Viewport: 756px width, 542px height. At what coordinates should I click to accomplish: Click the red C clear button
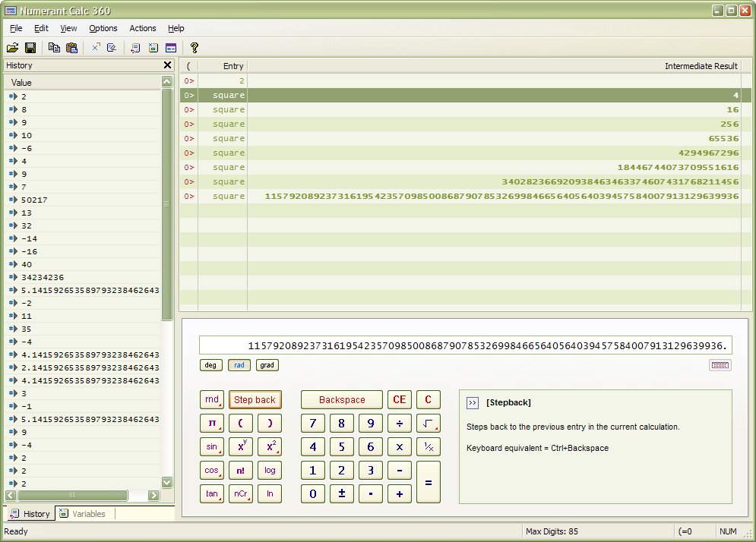[428, 399]
